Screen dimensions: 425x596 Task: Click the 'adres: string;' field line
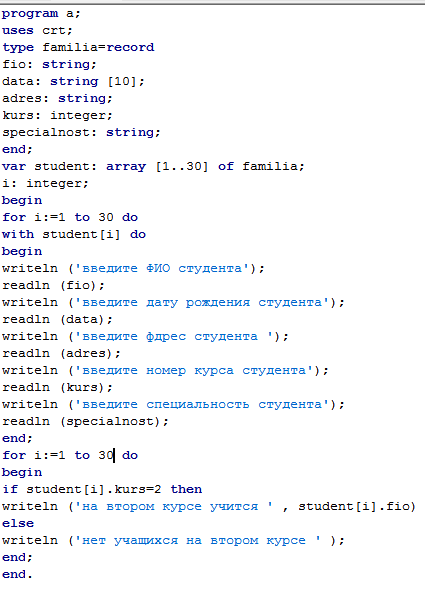click(x=57, y=98)
